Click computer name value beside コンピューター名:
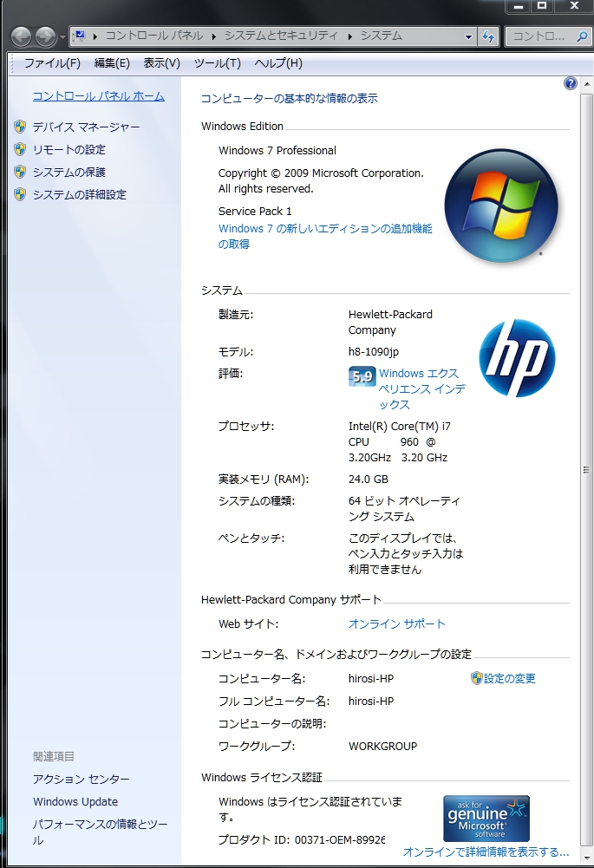Screen dimensions: 594x868 (x=371, y=679)
